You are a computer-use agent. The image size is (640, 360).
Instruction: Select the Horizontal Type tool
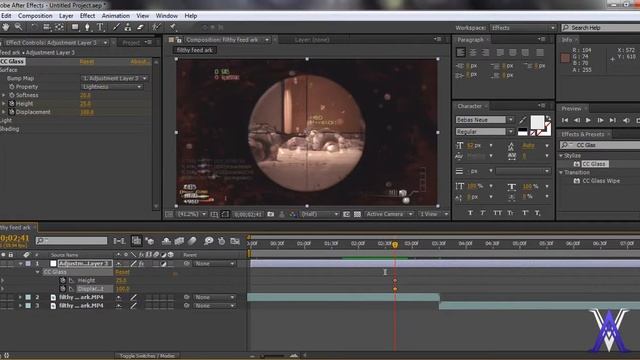coord(100,27)
